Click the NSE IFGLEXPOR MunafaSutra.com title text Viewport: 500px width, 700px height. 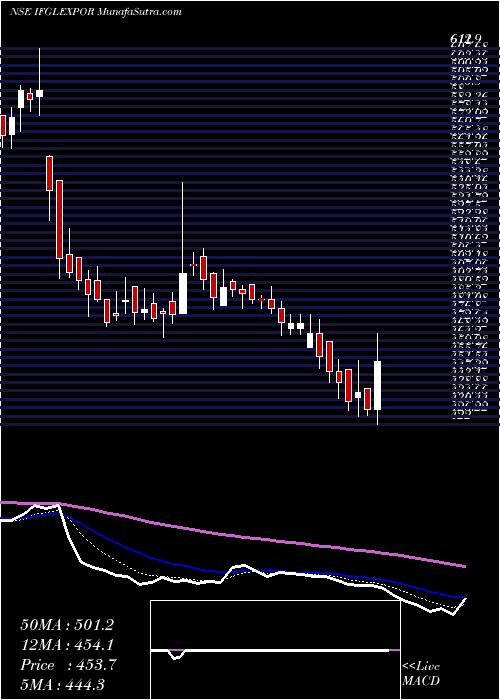[x=95, y=12]
